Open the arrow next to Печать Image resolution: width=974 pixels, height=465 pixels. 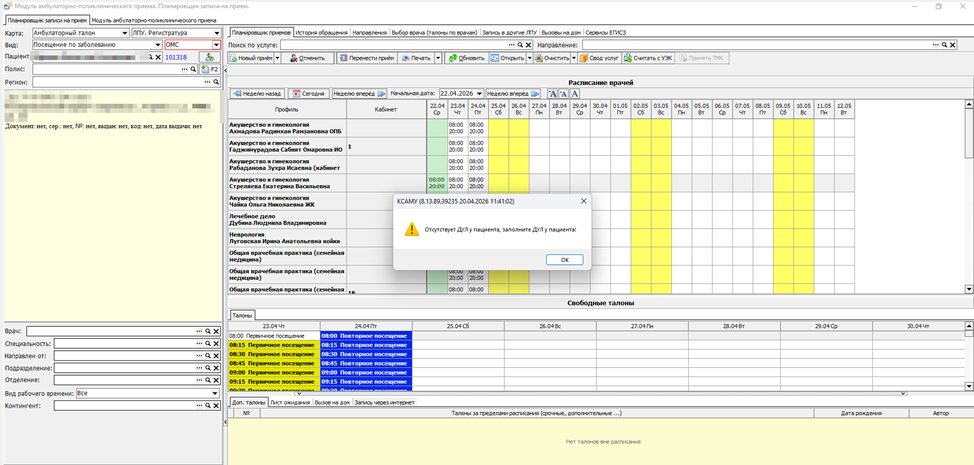click(438, 58)
